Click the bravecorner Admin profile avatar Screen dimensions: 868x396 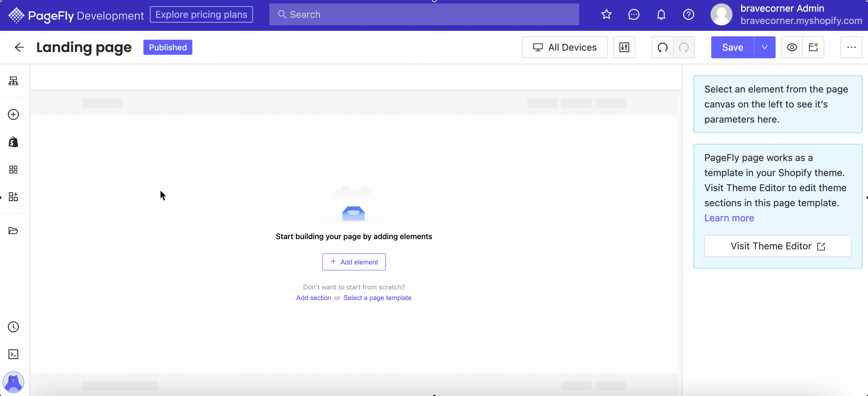pyautogui.click(x=721, y=14)
